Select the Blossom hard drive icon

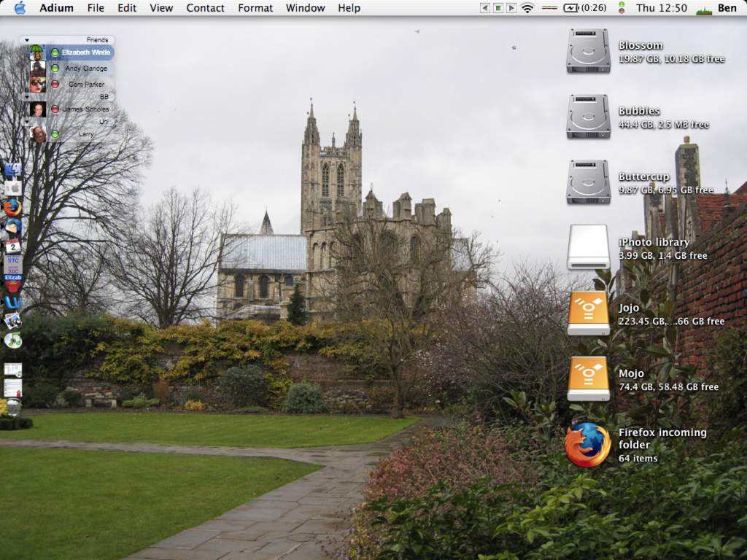(x=588, y=50)
